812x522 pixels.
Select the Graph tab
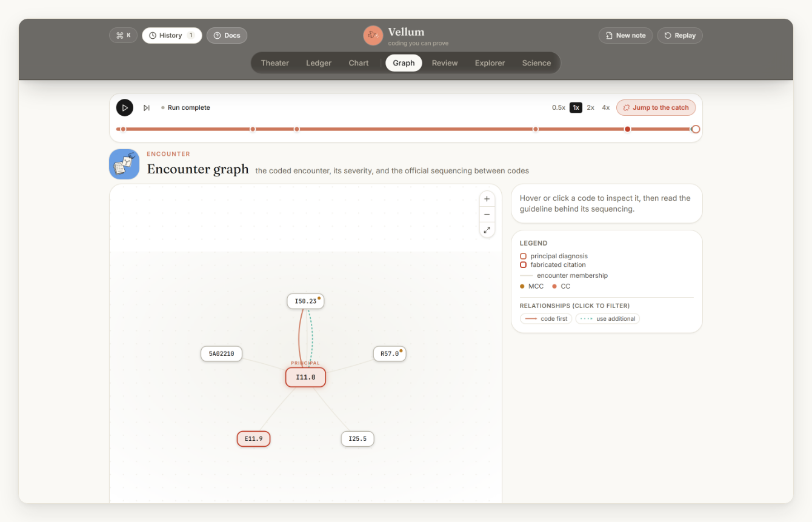pyautogui.click(x=404, y=63)
